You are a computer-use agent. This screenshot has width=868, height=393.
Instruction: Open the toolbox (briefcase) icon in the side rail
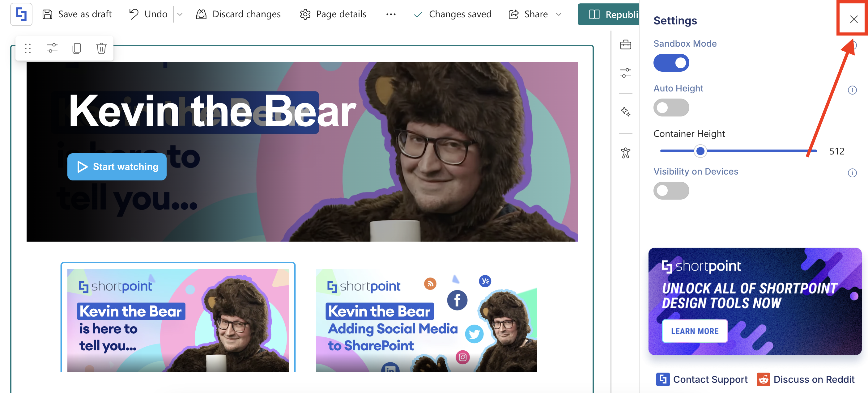click(625, 45)
